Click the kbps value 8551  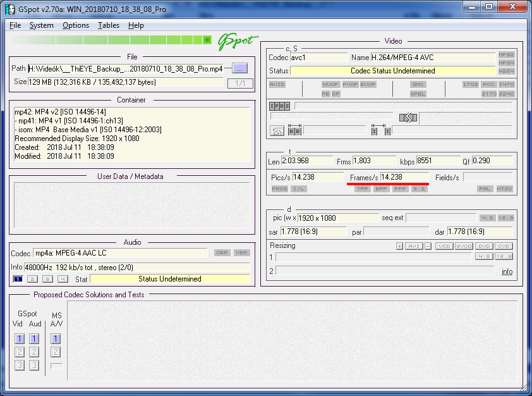coord(438,161)
